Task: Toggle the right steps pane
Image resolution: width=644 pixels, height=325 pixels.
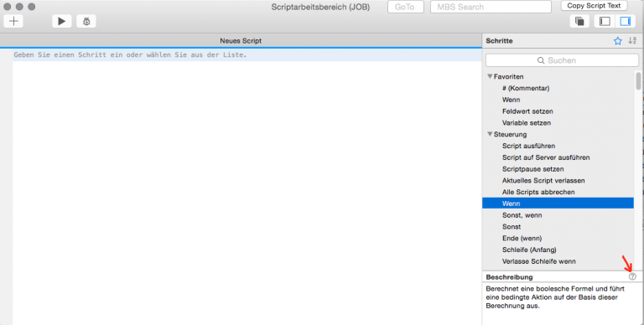Action: pyautogui.click(x=625, y=21)
